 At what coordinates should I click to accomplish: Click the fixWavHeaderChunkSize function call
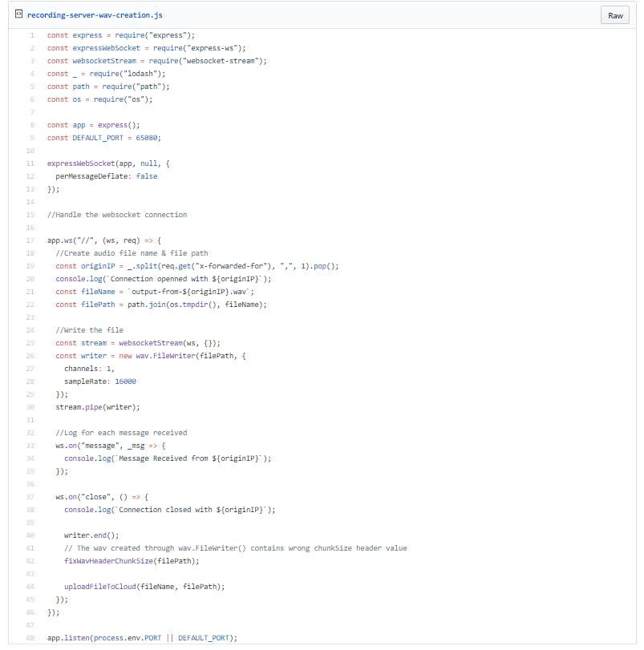coord(132,561)
